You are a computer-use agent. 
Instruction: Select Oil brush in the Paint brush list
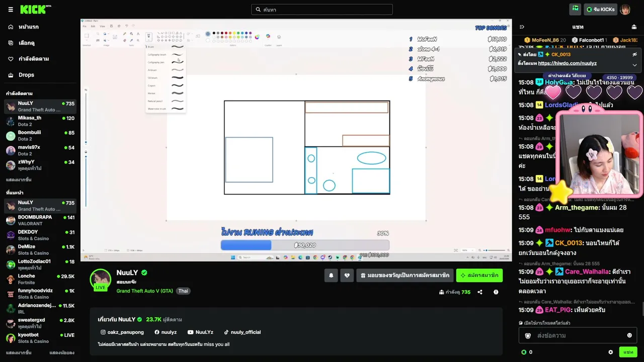[166, 78]
